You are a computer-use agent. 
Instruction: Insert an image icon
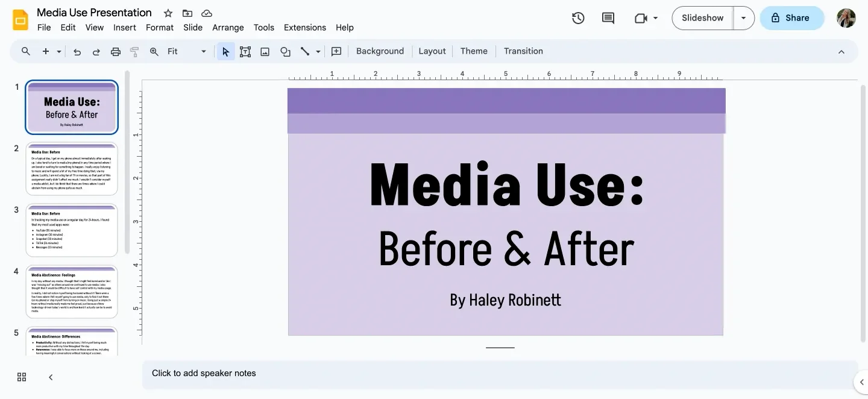(x=265, y=51)
